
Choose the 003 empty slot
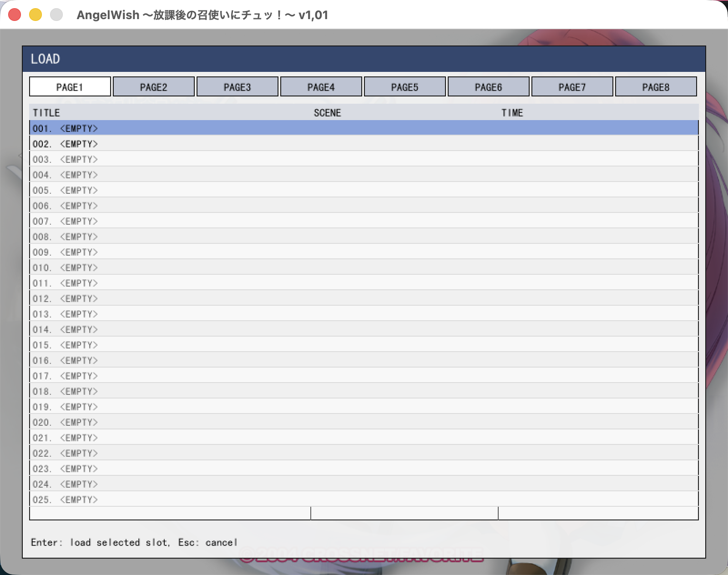(x=364, y=159)
